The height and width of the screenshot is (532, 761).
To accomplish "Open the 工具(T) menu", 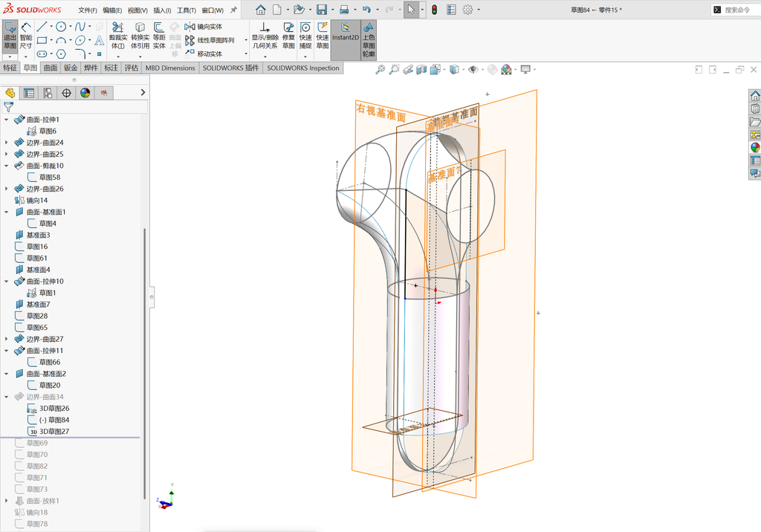I will click(x=186, y=10).
